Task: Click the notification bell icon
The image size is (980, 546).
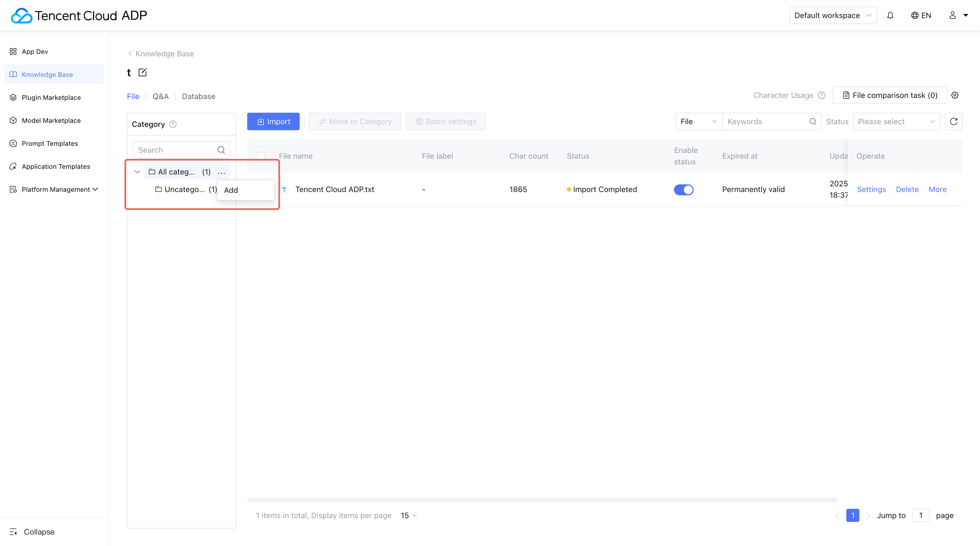Action: tap(890, 15)
